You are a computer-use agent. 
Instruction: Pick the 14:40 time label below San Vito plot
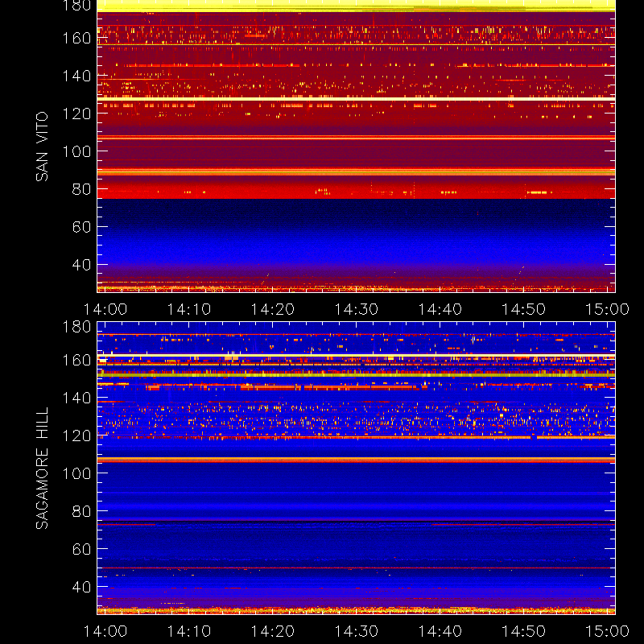coord(440,309)
